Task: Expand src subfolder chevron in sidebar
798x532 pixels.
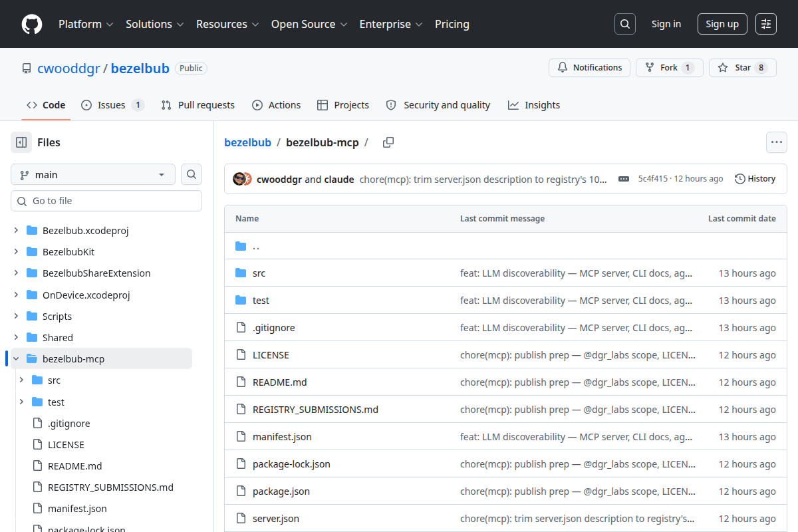Action: (21, 380)
